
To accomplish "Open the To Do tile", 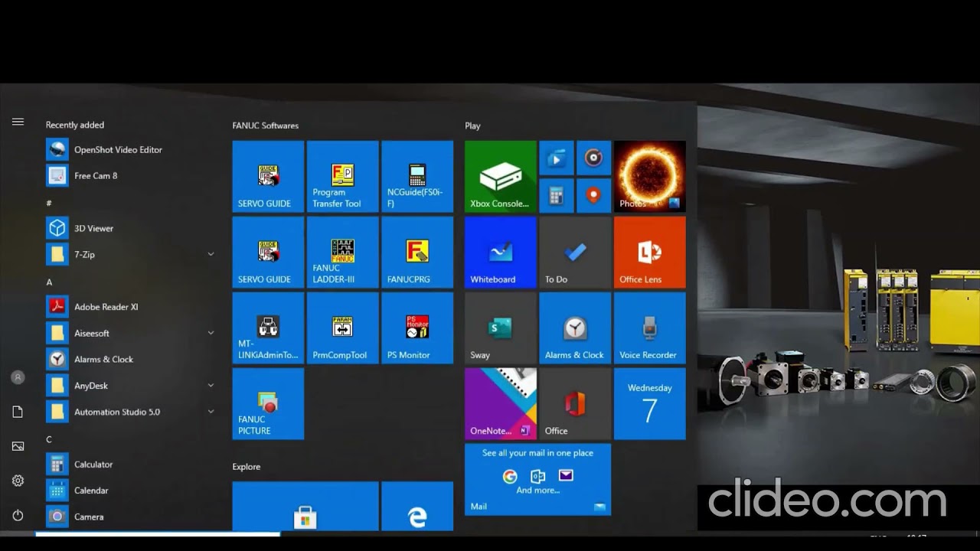I will [x=575, y=253].
